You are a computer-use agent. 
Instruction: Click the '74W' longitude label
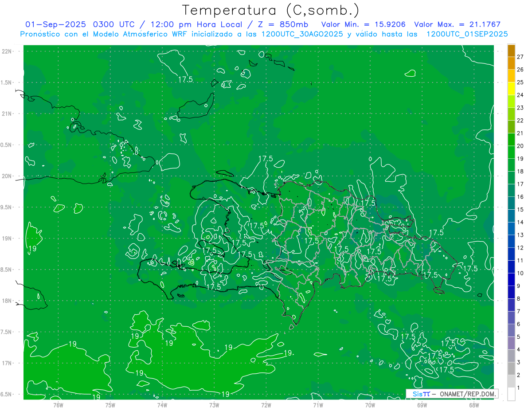162,405
